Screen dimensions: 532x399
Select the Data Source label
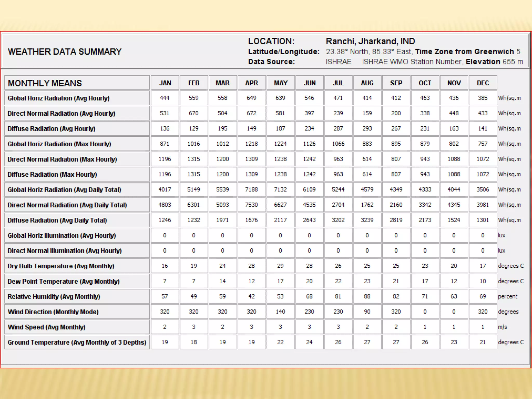[271, 62]
